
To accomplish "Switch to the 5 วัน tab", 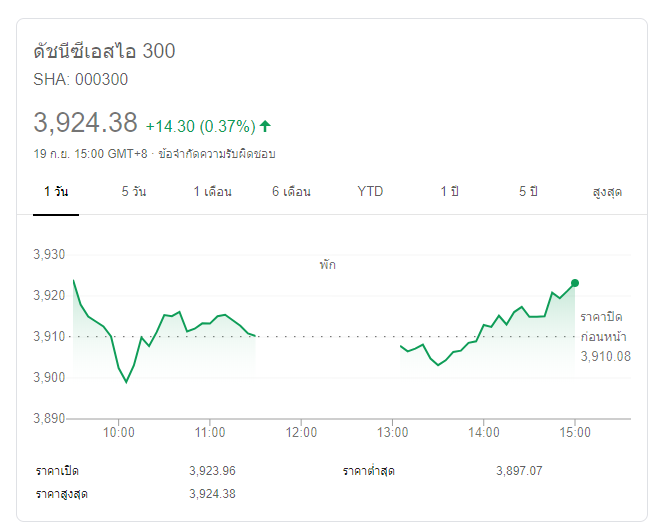I will (x=133, y=191).
